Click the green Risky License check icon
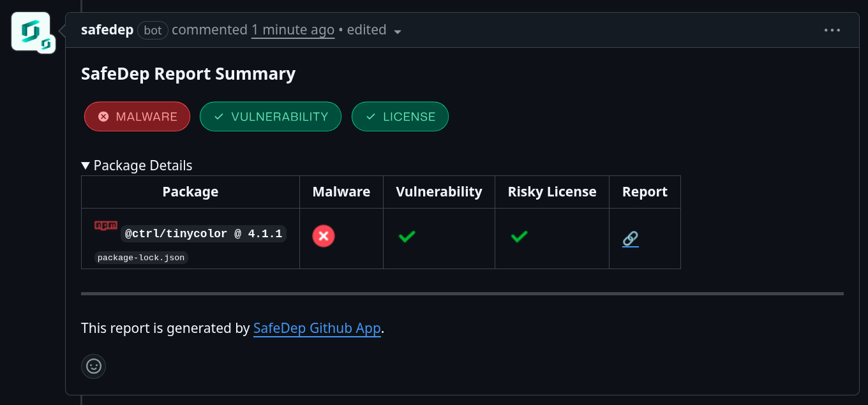The height and width of the screenshot is (405, 868). [519, 236]
